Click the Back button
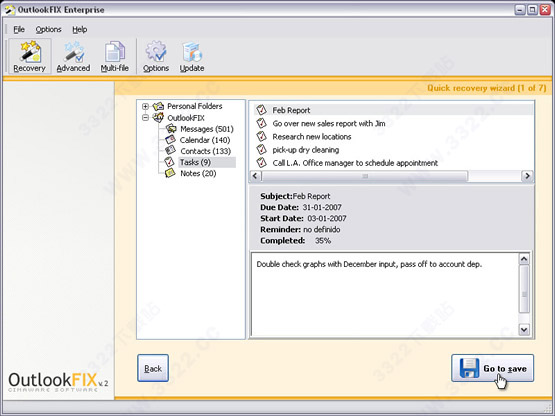555x416 pixels. pyautogui.click(x=153, y=368)
